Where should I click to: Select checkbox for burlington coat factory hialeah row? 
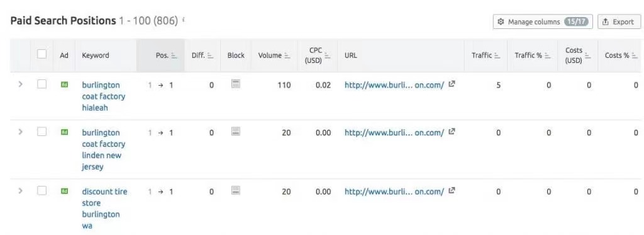42,84
